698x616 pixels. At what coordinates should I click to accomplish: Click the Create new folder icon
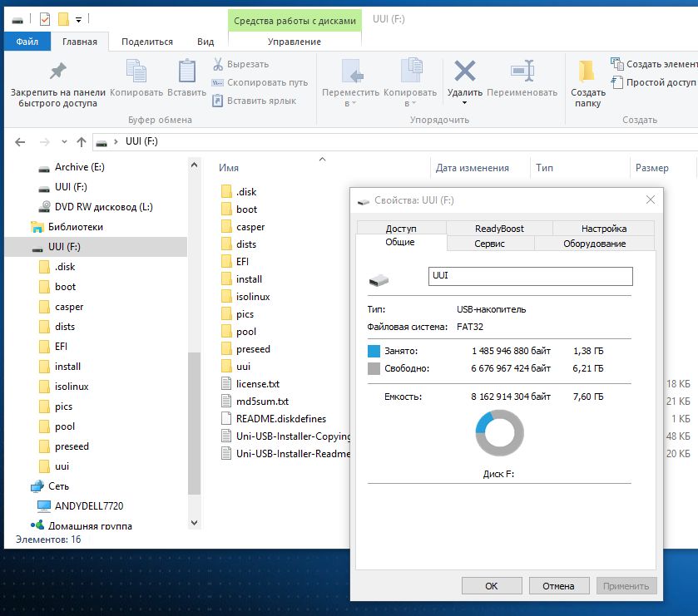(587, 72)
